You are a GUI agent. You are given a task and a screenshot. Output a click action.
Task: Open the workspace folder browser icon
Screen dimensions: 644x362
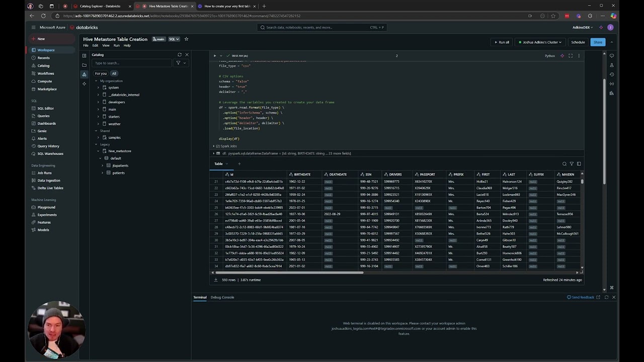[x=84, y=65]
